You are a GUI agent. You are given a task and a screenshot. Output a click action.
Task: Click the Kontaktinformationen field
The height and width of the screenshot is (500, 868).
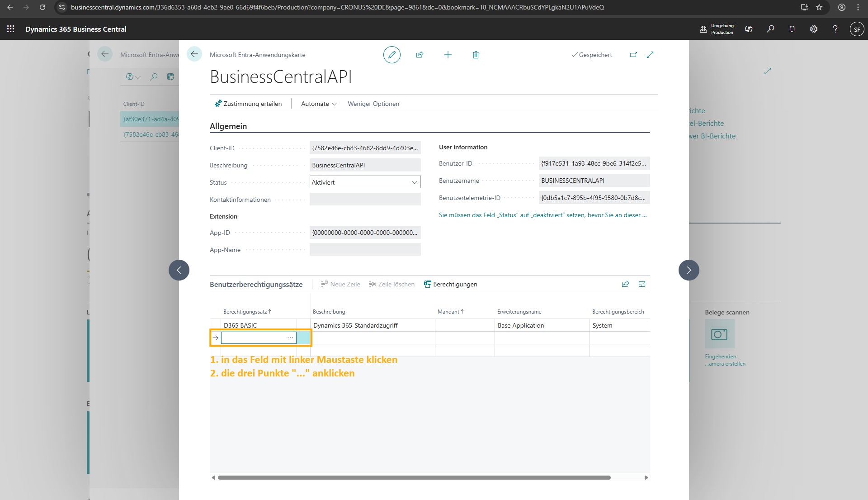(365, 200)
